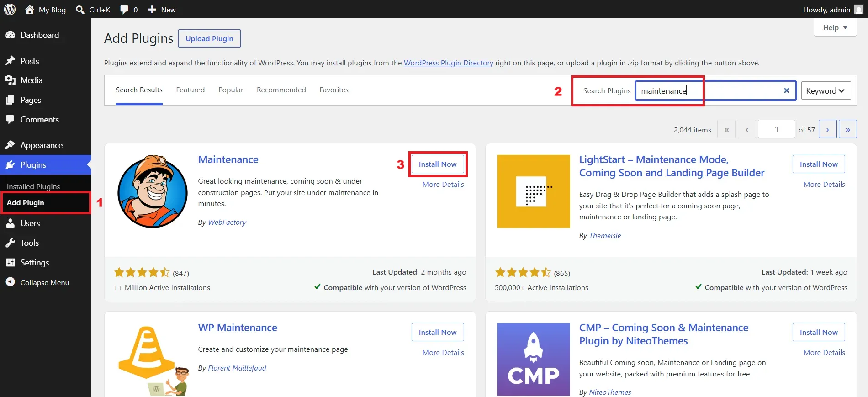The width and height of the screenshot is (868, 397).
Task: Clear the plugin search with the X icon
Action: tap(787, 90)
